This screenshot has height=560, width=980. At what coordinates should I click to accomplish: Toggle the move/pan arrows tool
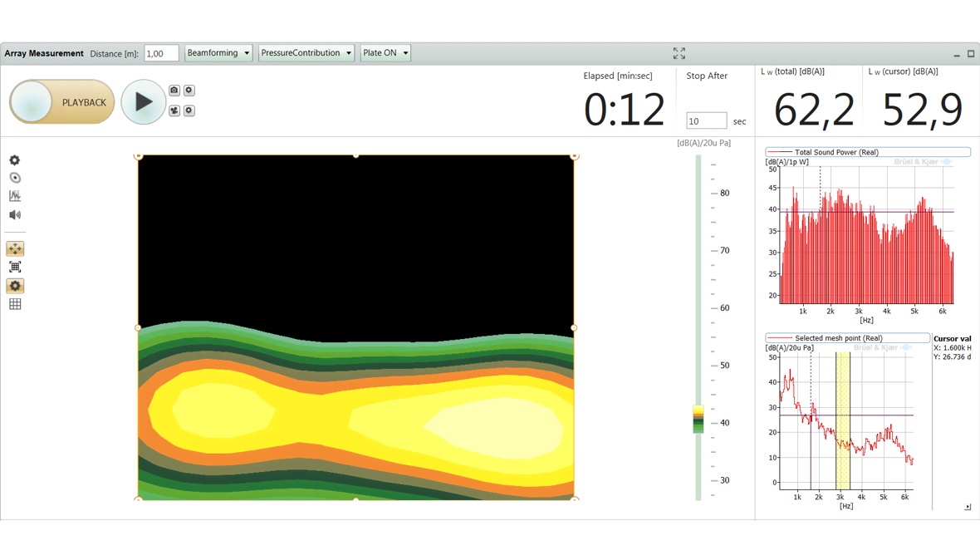click(15, 249)
